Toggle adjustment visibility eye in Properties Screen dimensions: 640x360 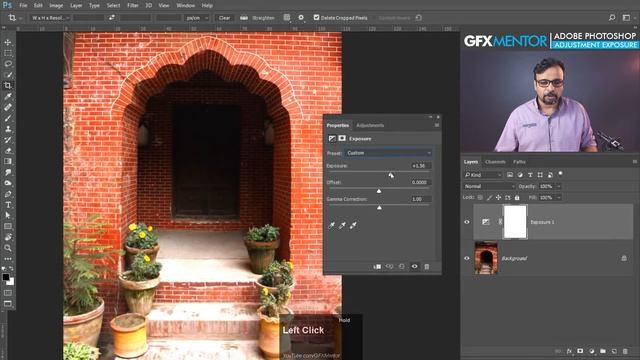(414, 267)
